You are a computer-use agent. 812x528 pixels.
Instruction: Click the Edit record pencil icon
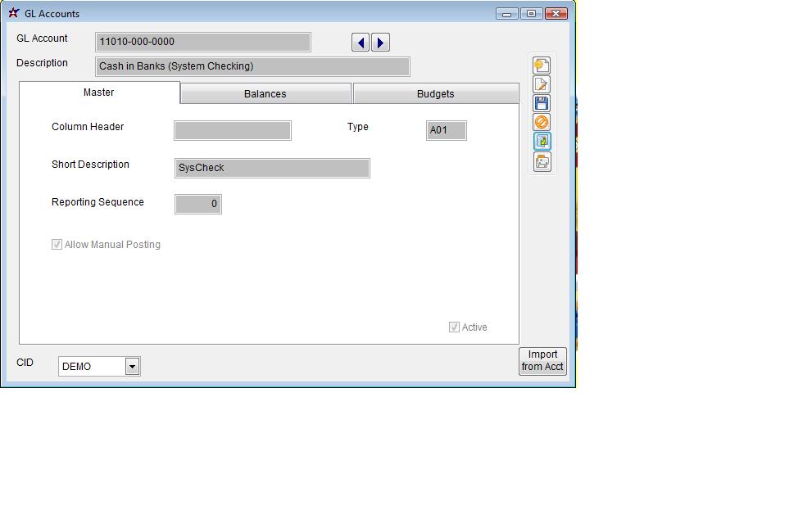point(542,84)
